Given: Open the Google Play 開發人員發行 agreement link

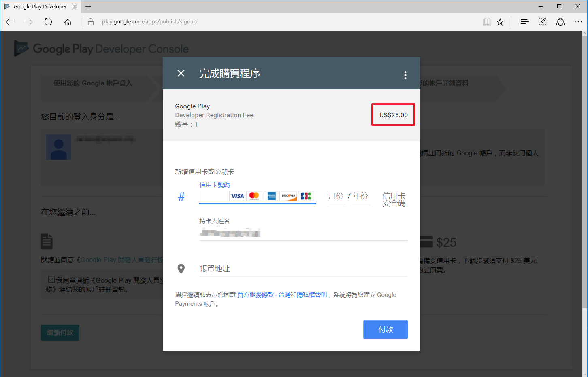Looking at the screenshot, I should pyautogui.click(x=121, y=260).
